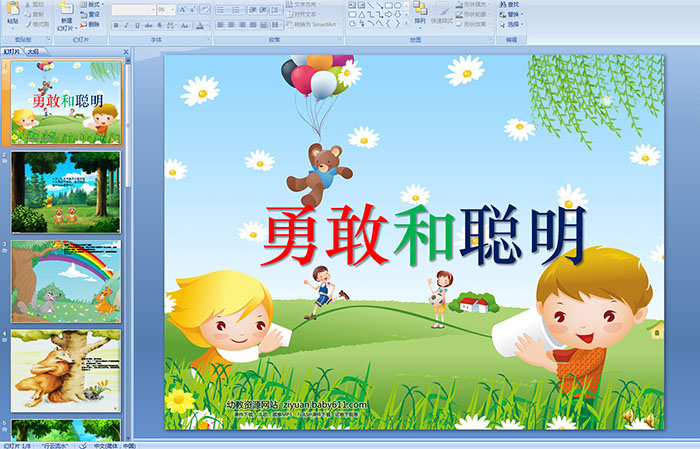Image resolution: width=700 pixels, height=449 pixels.
Task: Select the rainbow slide 3 thumbnail
Action: pos(66,281)
